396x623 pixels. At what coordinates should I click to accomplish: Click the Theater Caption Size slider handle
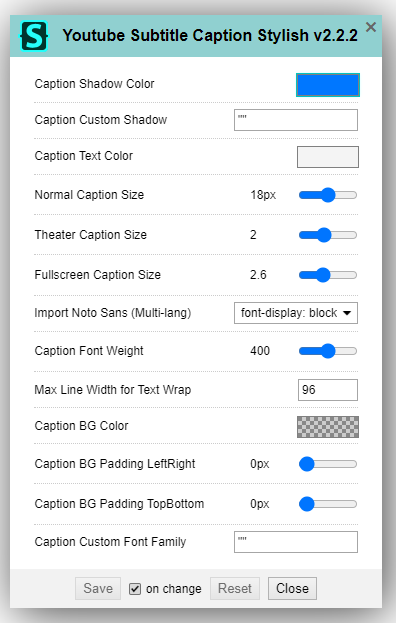[324, 235]
